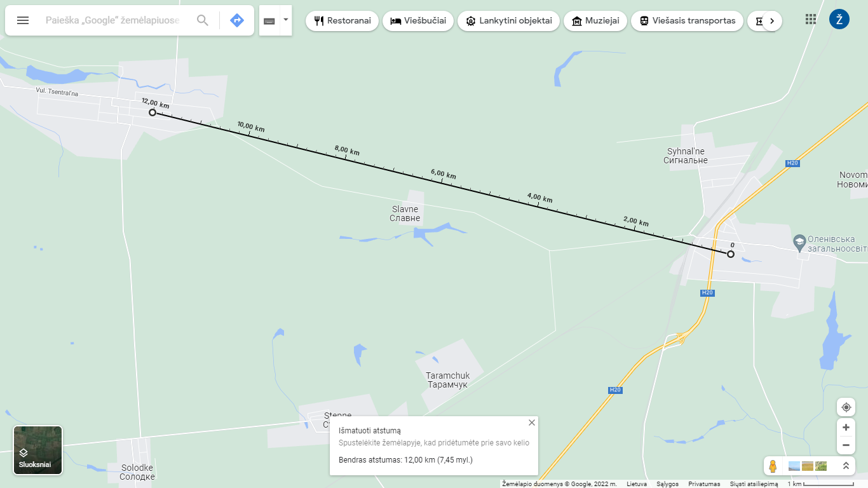
Task: Click the search magnifier icon
Action: tap(203, 20)
